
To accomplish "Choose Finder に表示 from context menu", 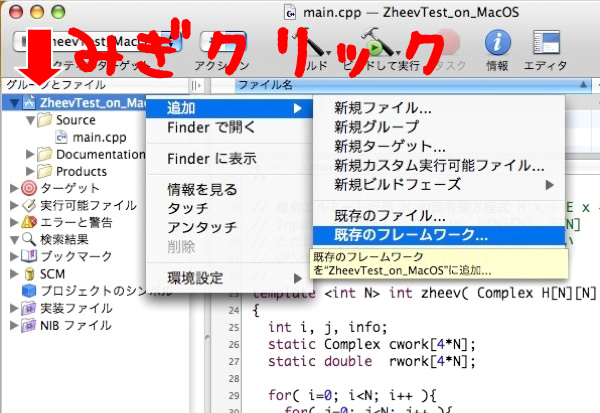I will tap(229, 158).
